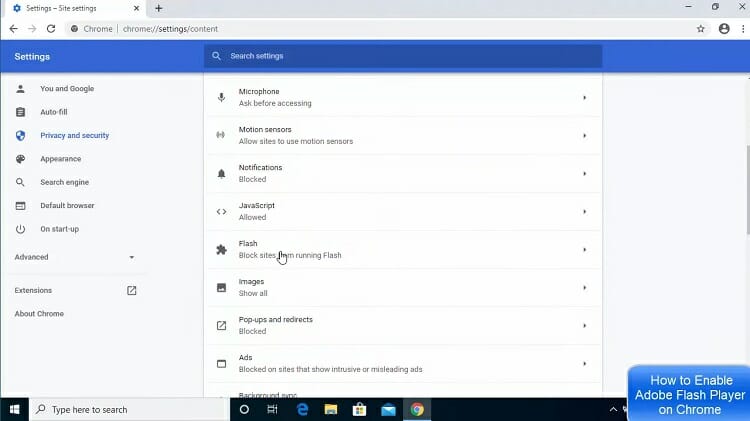Click the page vertical scrollbar thumb

tap(748, 190)
